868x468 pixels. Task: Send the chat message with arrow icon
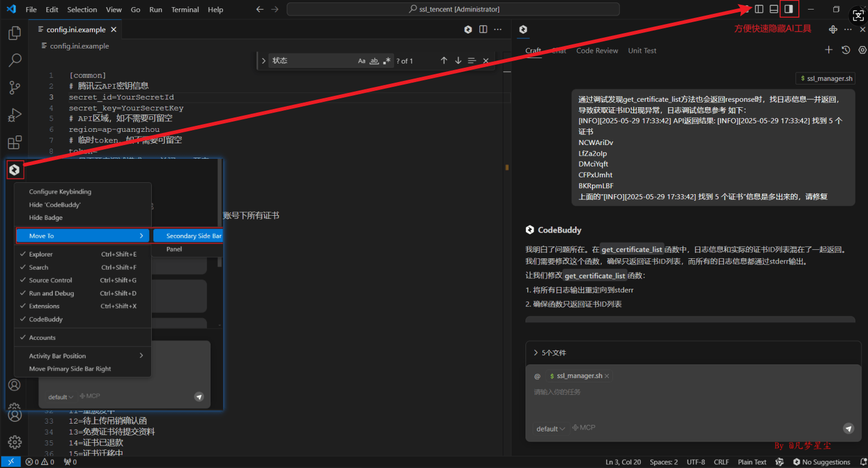point(848,428)
